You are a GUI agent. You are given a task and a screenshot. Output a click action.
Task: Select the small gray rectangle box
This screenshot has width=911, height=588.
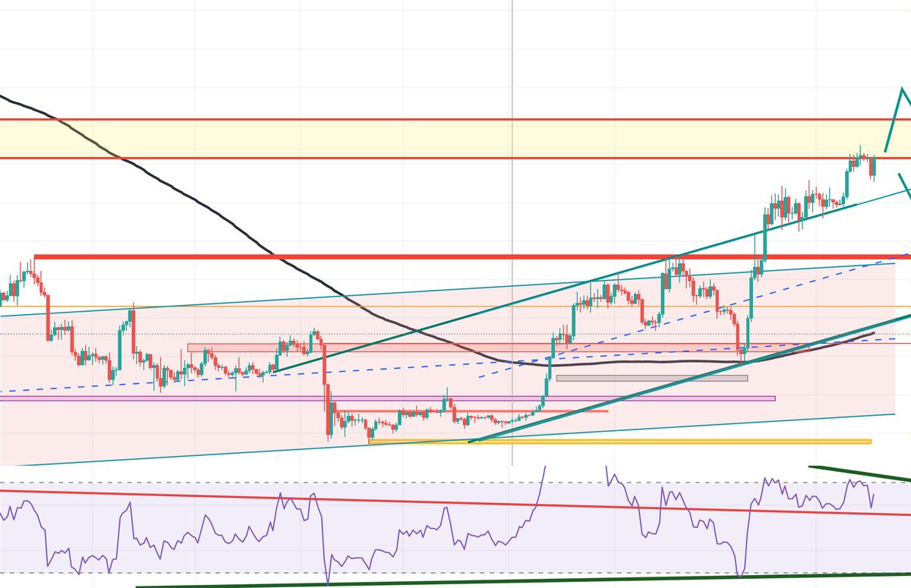point(651,377)
